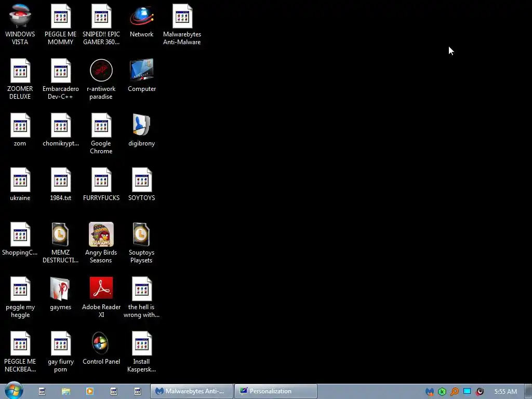Select the Souptoys Playsets icon
The height and width of the screenshot is (399, 532).
click(x=141, y=243)
